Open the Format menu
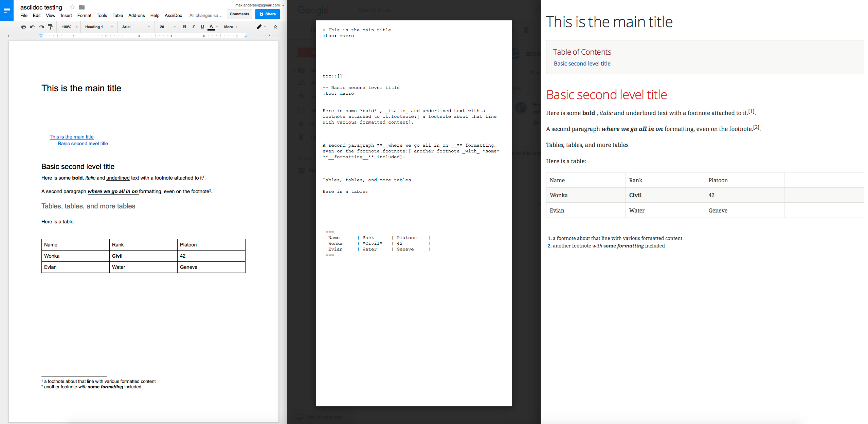This screenshot has width=868, height=424. pos(84,15)
